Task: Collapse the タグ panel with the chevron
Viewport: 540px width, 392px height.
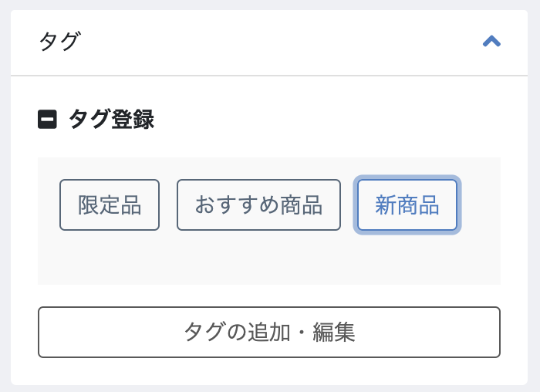Action: [x=491, y=42]
